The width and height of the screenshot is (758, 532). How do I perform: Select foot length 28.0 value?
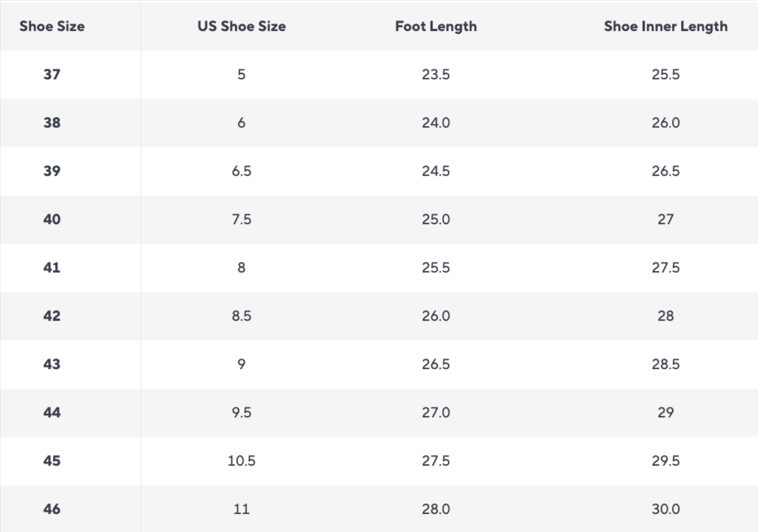tap(436, 509)
